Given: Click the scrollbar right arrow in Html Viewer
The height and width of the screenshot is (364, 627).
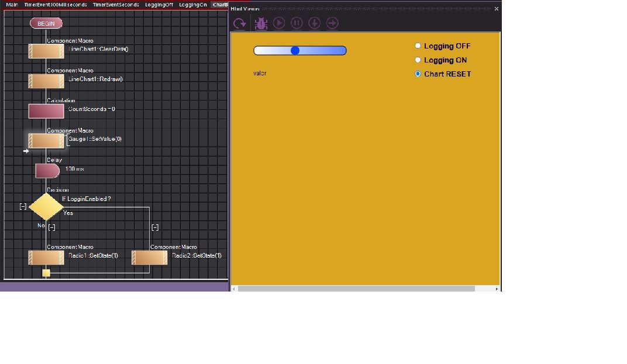Looking at the screenshot, I should tap(497, 289).
